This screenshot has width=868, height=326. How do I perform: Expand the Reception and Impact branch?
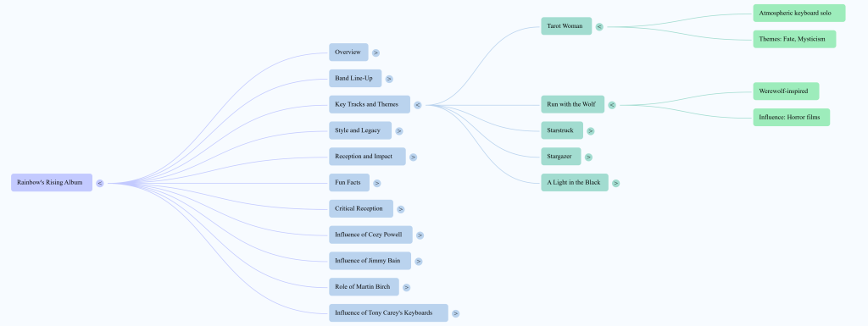414,157
